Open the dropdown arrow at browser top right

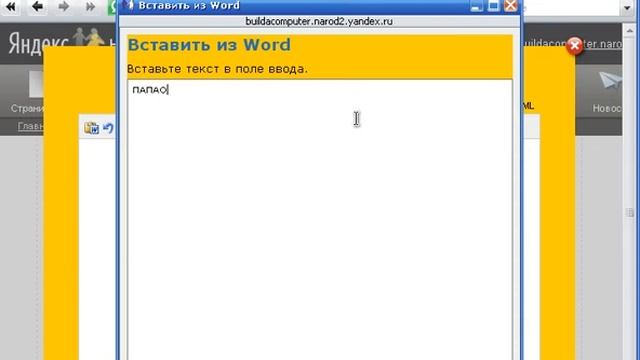click(x=627, y=7)
